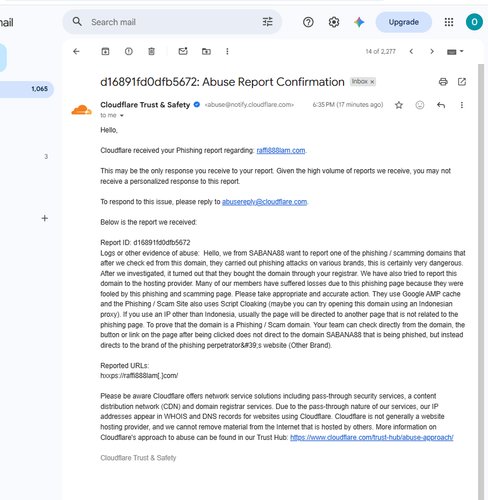The width and height of the screenshot is (488, 500).
Task: Report this email as spam
Action: pos(129,51)
